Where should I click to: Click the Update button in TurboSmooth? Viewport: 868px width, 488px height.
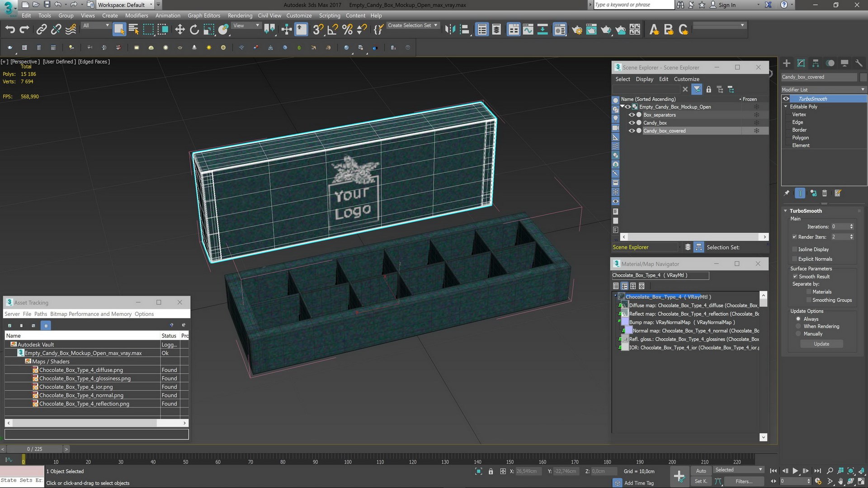coord(821,344)
